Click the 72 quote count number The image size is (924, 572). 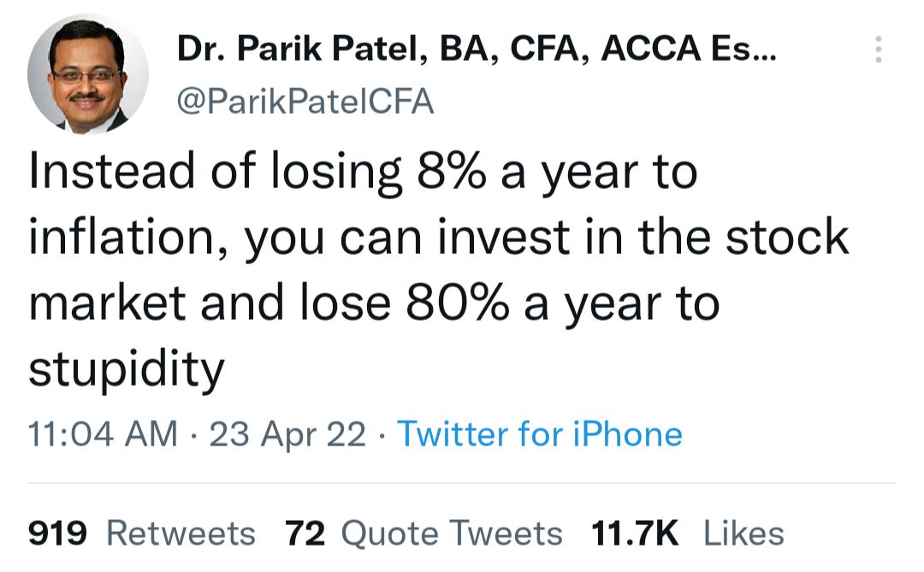pyautogui.click(x=305, y=534)
